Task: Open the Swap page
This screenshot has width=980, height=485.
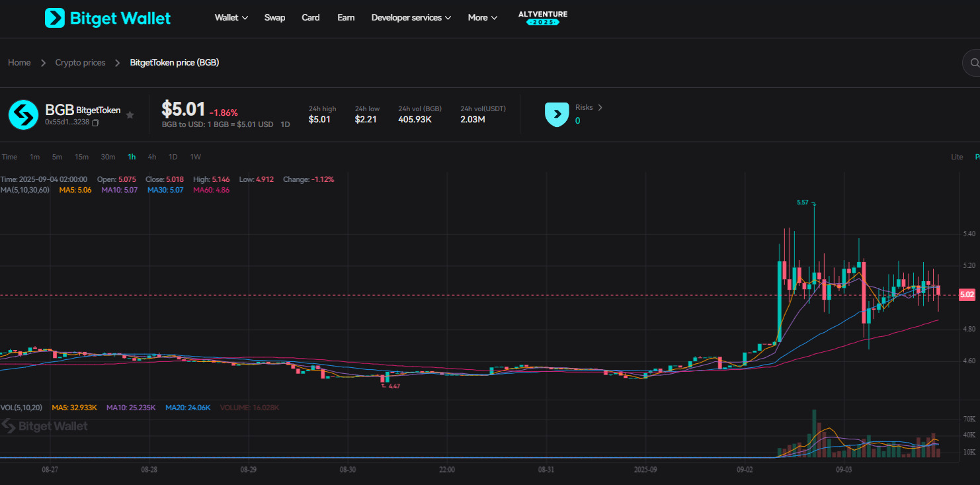Action: pos(274,18)
